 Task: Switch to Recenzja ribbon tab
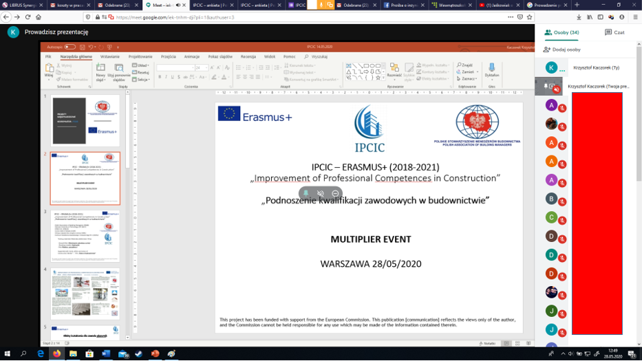click(248, 56)
